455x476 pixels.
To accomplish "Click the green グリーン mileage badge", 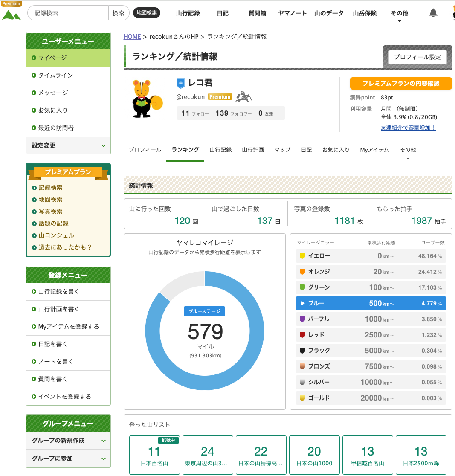I will coord(302,287).
